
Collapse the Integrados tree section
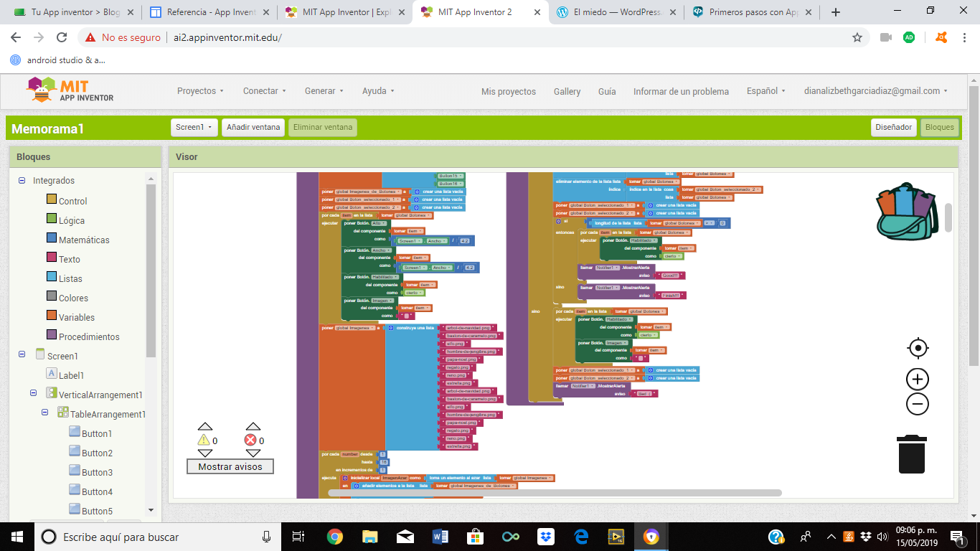pos(22,181)
